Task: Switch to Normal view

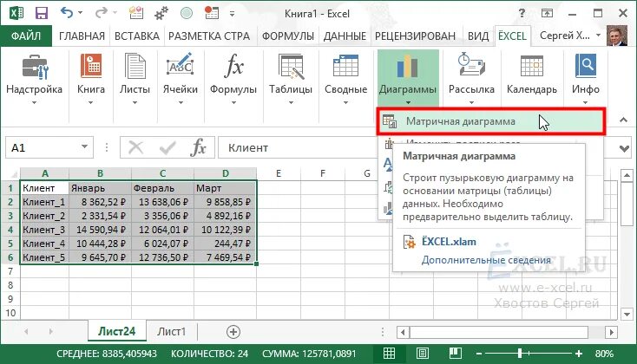Action: click(389, 354)
